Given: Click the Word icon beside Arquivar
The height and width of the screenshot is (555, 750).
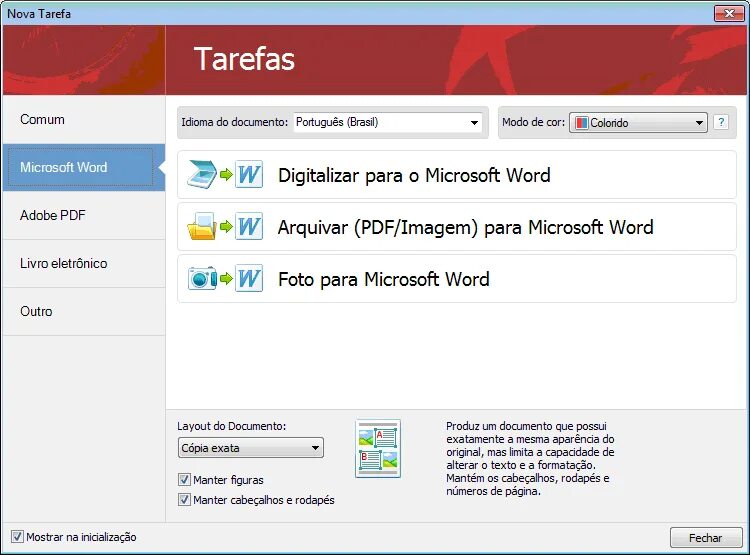Looking at the screenshot, I should (249, 226).
